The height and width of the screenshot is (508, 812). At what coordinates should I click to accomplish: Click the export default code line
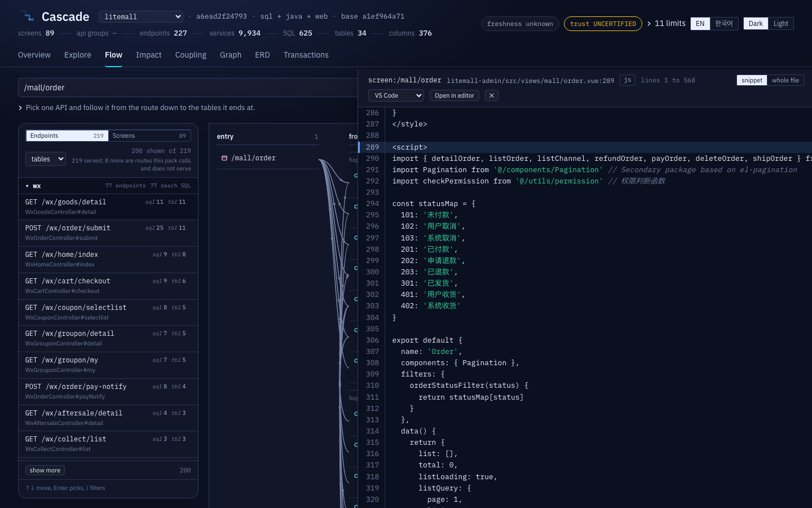[x=427, y=340]
